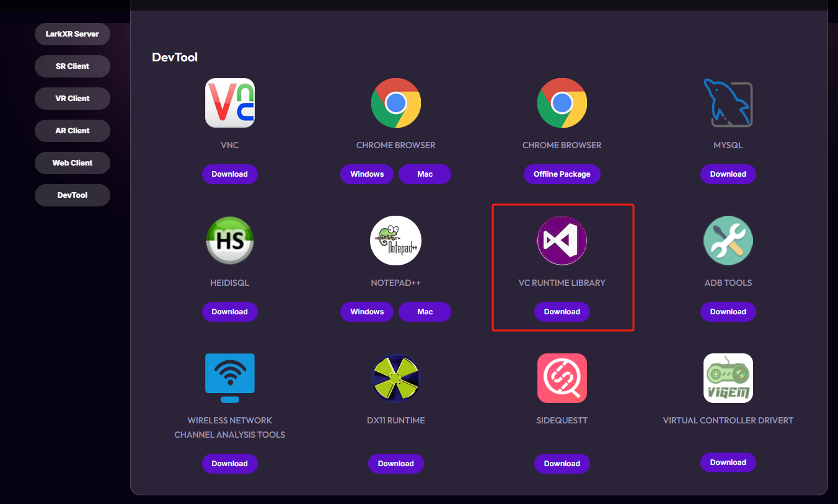The image size is (838, 504).
Task: Go to VR Client section
Action: pos(73,99)
